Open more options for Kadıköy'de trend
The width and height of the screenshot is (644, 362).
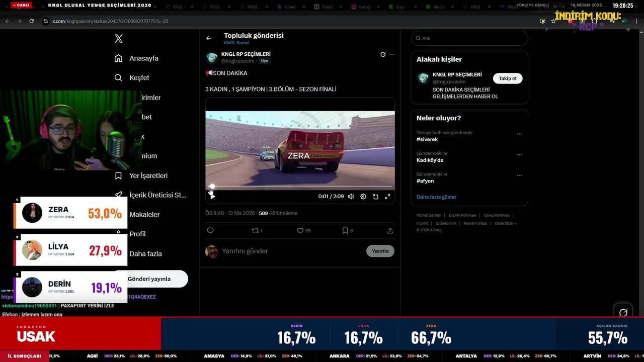pos(519,155)
